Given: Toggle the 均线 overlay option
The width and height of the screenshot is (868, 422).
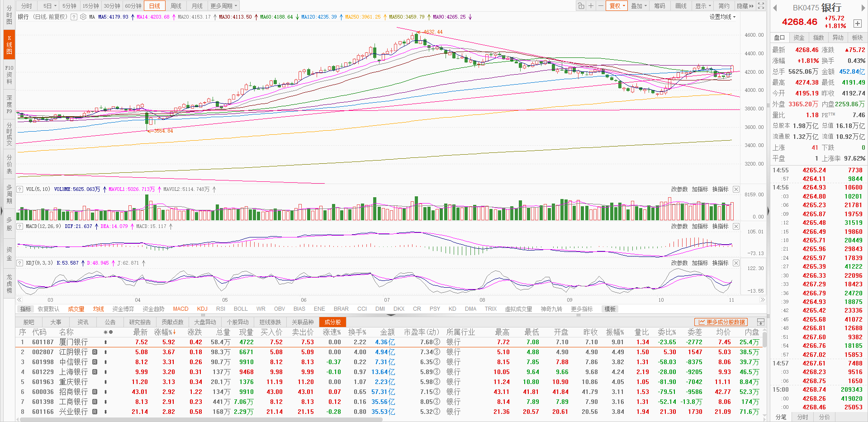Looking at the screenshot, I should (98, 309).
